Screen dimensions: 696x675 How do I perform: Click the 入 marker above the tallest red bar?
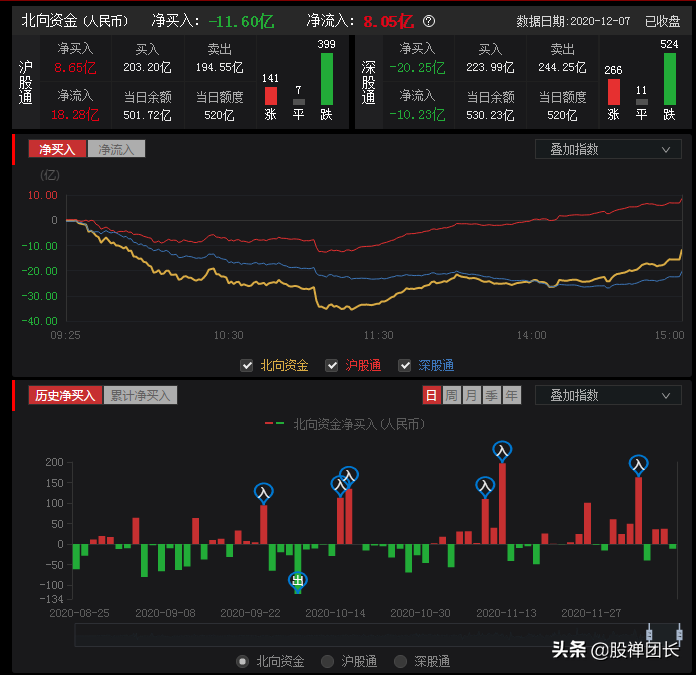pyautogui.click(x=502, y=451)
